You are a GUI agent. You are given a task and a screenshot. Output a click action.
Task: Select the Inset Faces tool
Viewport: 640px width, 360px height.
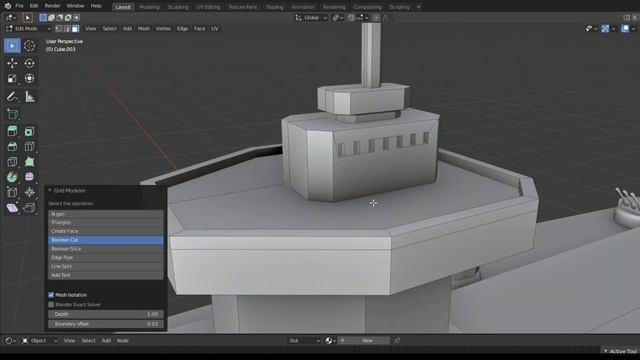[29, 131]
